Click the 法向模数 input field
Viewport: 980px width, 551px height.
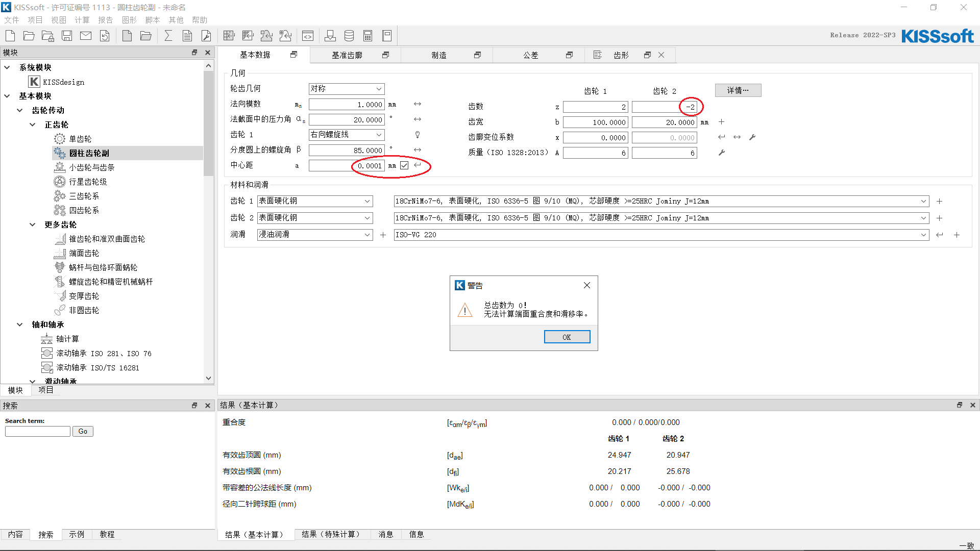(347, 105)
